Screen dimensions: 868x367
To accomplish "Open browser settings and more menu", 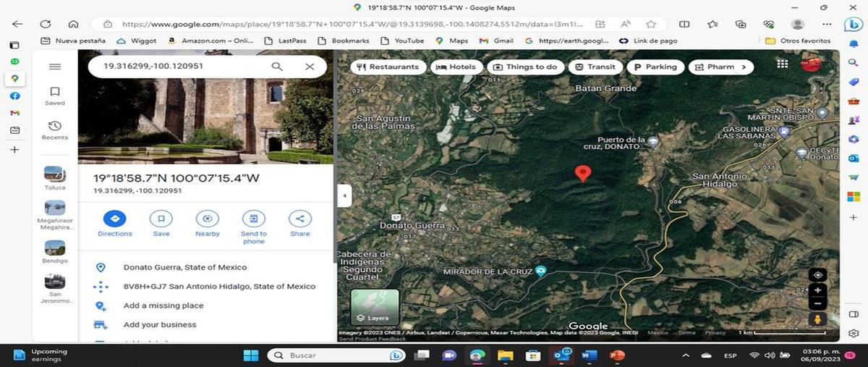I will tap(827, 24).
